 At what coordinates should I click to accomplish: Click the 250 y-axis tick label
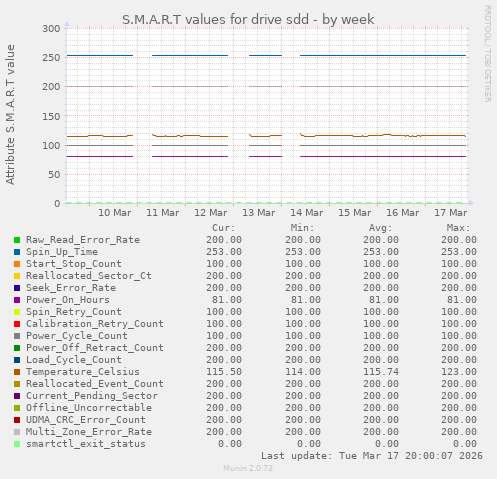click(x=51, y=58)
